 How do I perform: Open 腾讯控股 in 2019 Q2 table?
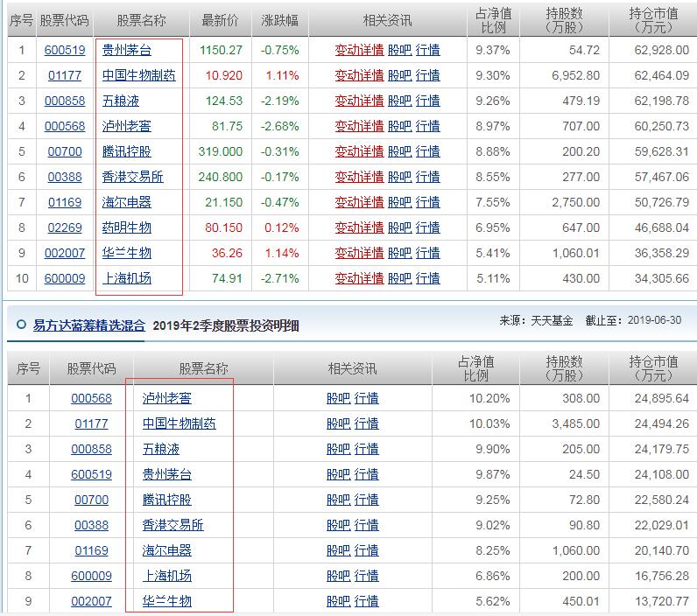click(x=166, y=500)
